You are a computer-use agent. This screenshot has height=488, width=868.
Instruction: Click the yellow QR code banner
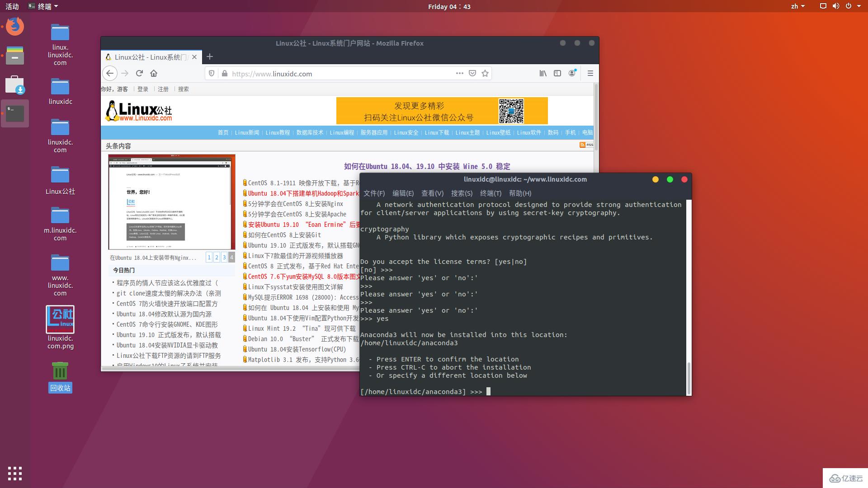[x=442, y=111]
